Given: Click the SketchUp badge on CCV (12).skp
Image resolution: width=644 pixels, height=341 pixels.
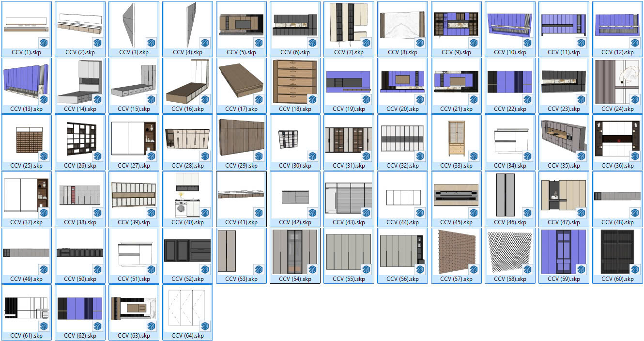Looking at the screenshot, I should 635,42.
